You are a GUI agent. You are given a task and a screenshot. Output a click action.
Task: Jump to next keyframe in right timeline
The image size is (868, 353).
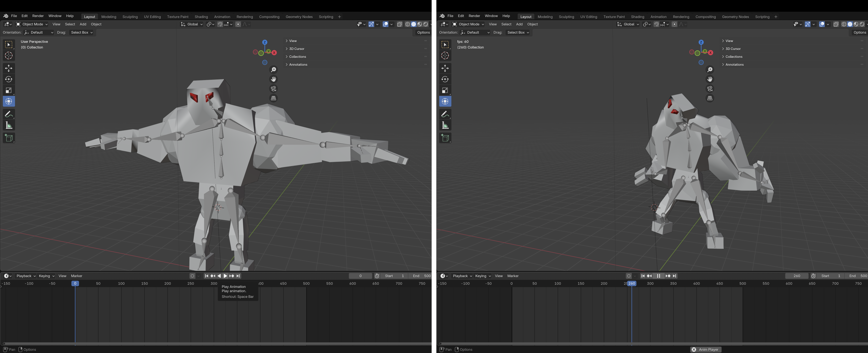(668, 276)
